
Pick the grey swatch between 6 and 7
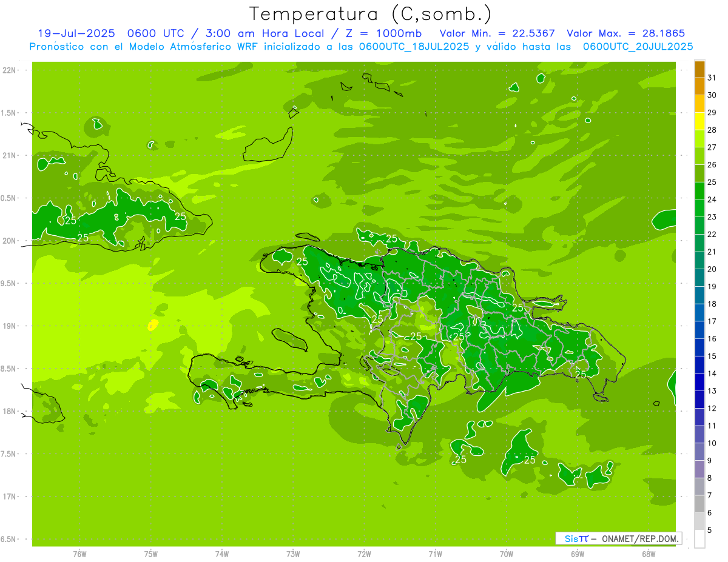(699, 504)
